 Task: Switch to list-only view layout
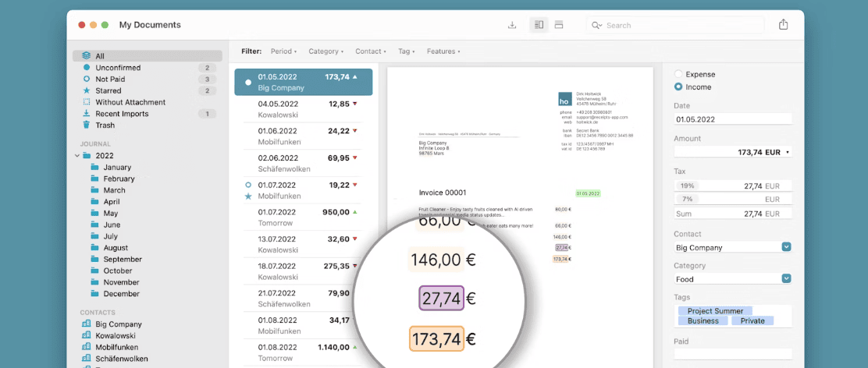point(559,25)
